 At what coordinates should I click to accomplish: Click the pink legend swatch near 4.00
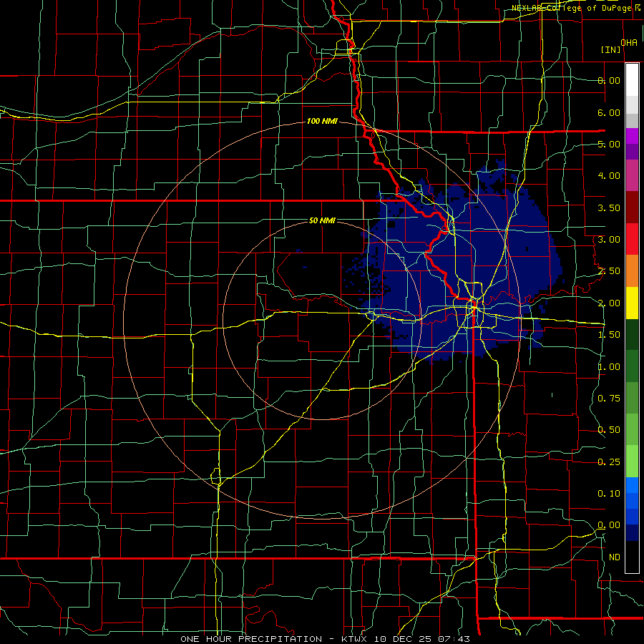[x=632, y=176]
